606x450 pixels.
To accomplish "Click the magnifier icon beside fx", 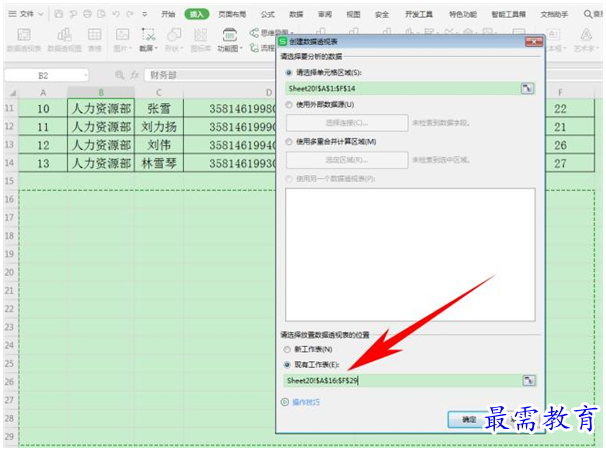I will click(x=120, y=75).
